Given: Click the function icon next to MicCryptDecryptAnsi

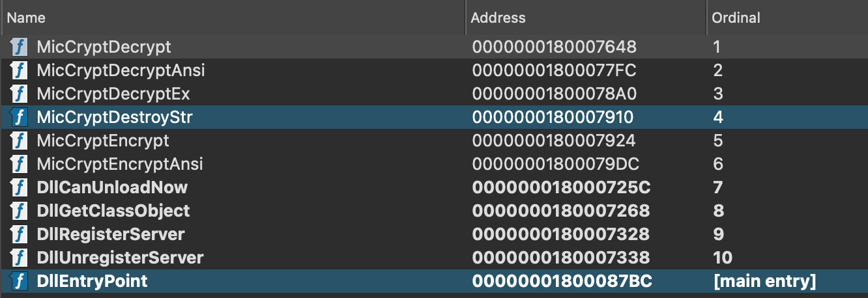Looking at the screenshot, I should tap(19, 70).
